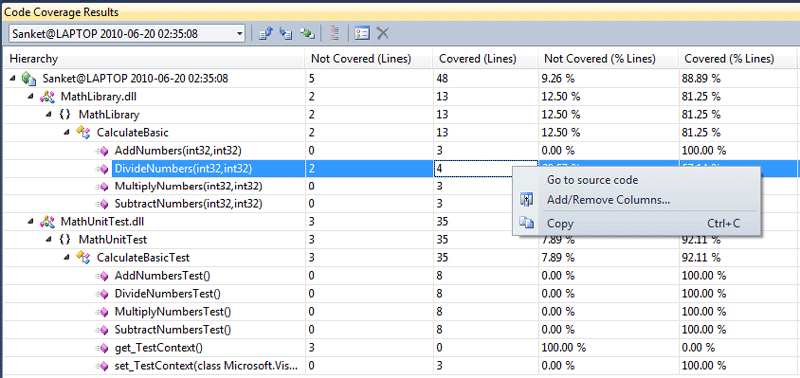Viewport: 800px width, 378px height.
Task: Click the namespace braces icon of MathLibrary
Action: click(65, 114)
